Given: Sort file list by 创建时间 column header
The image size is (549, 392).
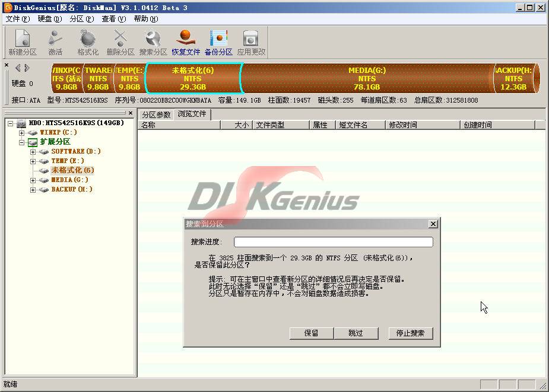Looking at the screenshot, I should 497,125.
